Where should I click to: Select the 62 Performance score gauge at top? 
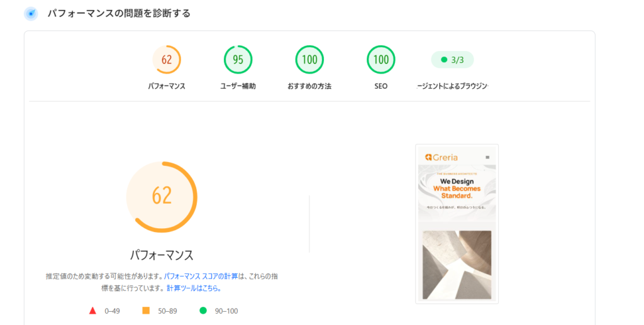(x=166, y=60)
